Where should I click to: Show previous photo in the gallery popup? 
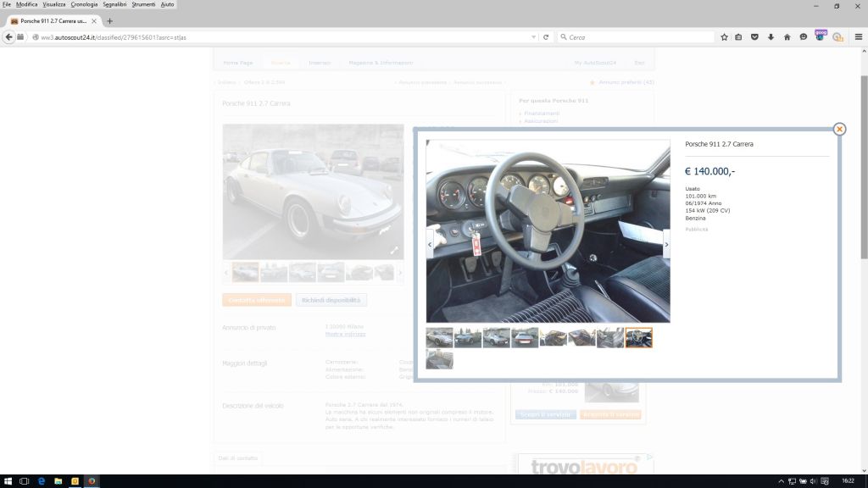pyautogui.click(x=430, y=244)
